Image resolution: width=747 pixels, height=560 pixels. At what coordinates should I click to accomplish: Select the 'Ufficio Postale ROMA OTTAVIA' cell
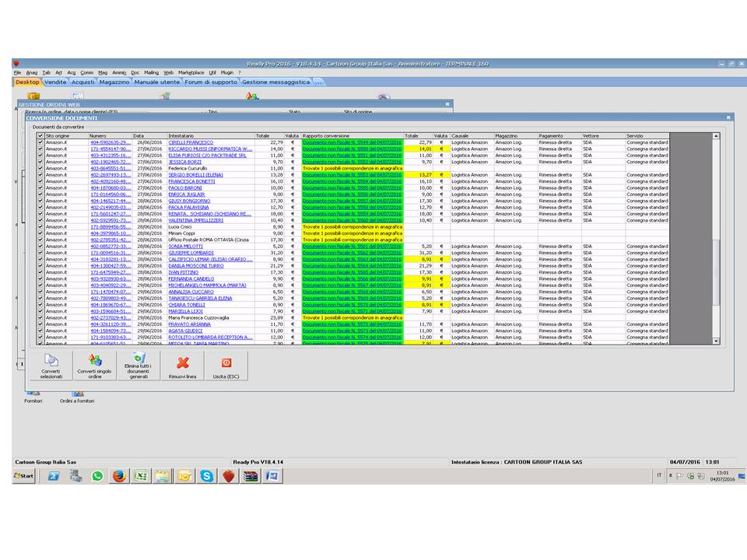(211, 240)
